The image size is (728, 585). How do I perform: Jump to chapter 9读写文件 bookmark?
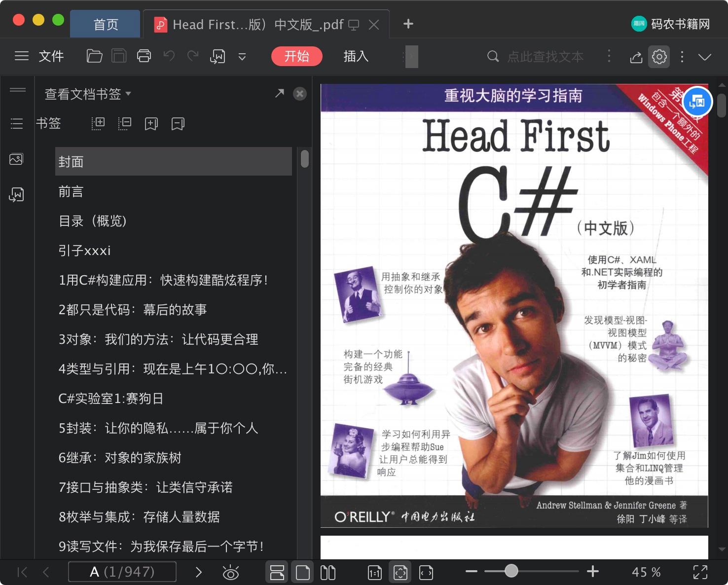point(174,547)
